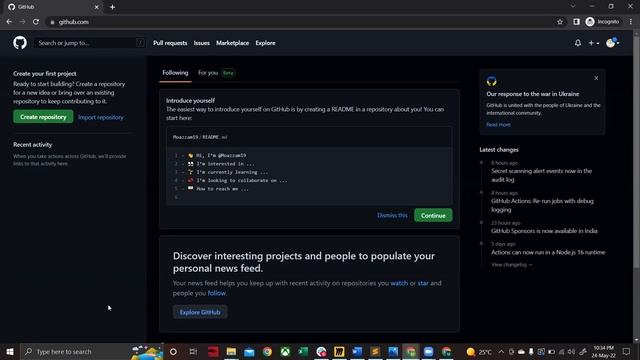Click the Incognito profile indicator

[602, 22]
